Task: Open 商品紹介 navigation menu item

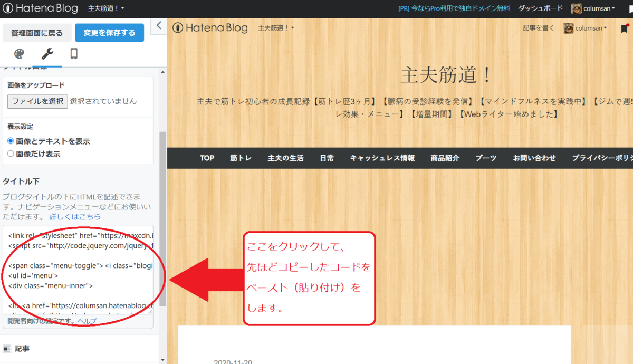Action: pos(445,158)
